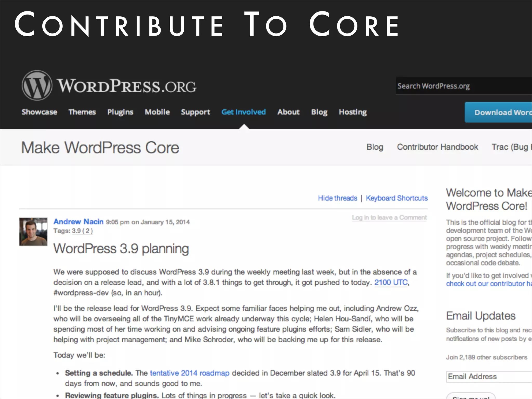Open the tentative 2014 roadmap link
This screenshot has height=399, width=532.
click(190, 373)
